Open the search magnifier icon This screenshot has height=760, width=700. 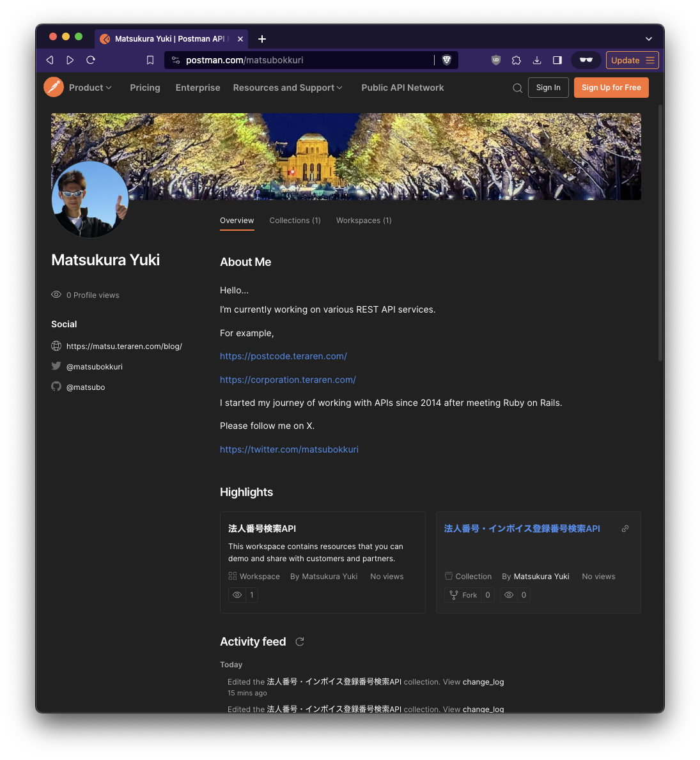[517, 88]
